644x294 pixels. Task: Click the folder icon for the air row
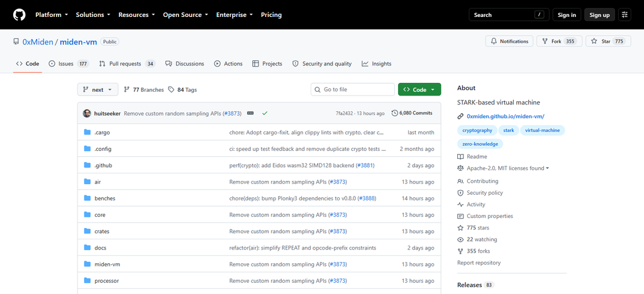pos(87,182)
